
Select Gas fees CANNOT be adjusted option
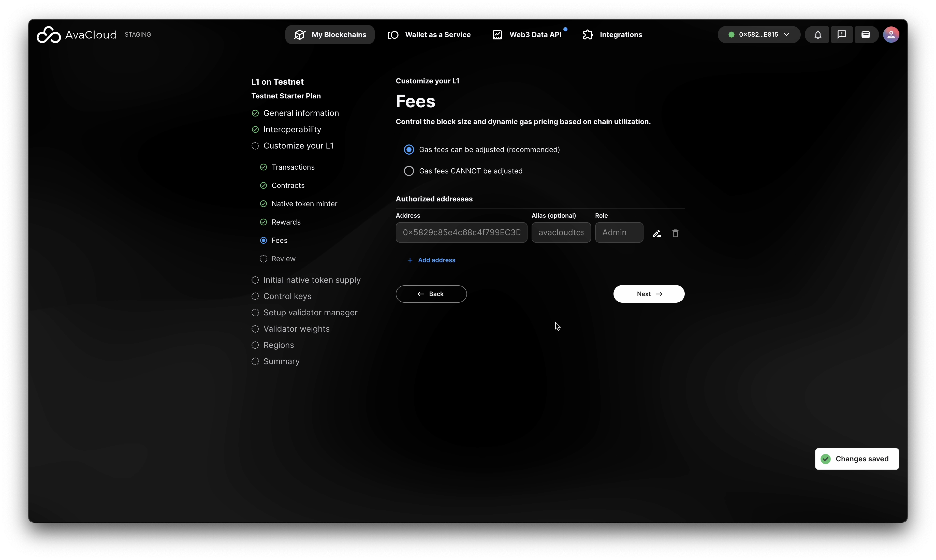tap(409, 171)
